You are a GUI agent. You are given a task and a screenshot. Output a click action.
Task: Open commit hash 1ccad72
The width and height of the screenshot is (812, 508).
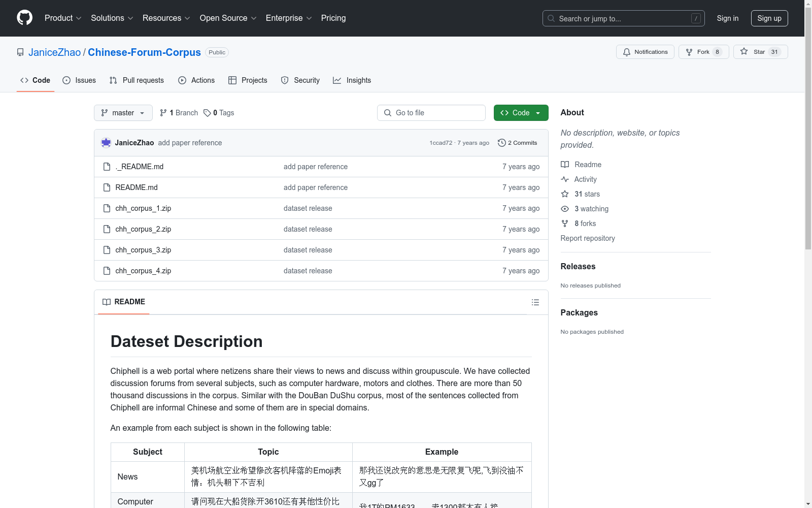441,143
